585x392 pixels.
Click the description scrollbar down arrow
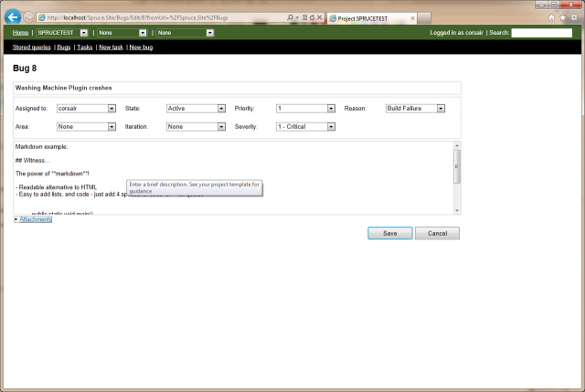[457, 211]
